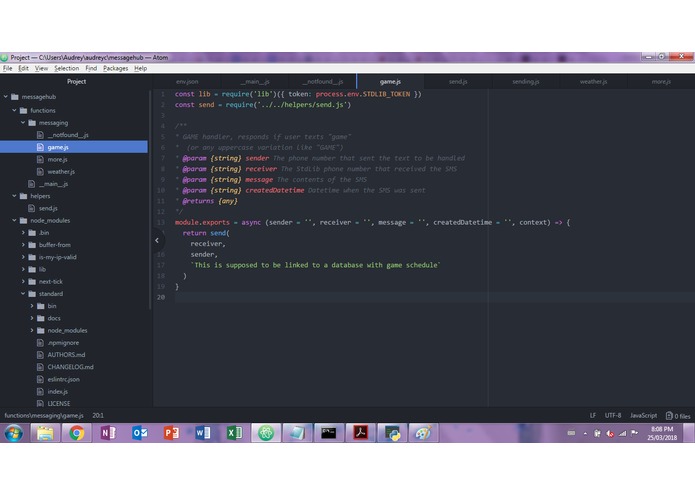The image size is (695, 494).
Task: Switch to the env.json tab
Action: point(187,82)
